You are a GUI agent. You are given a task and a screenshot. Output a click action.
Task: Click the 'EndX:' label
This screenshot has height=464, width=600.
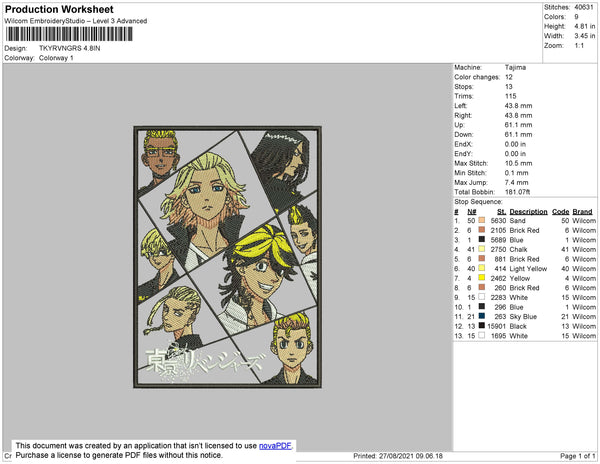coord(463,144)
